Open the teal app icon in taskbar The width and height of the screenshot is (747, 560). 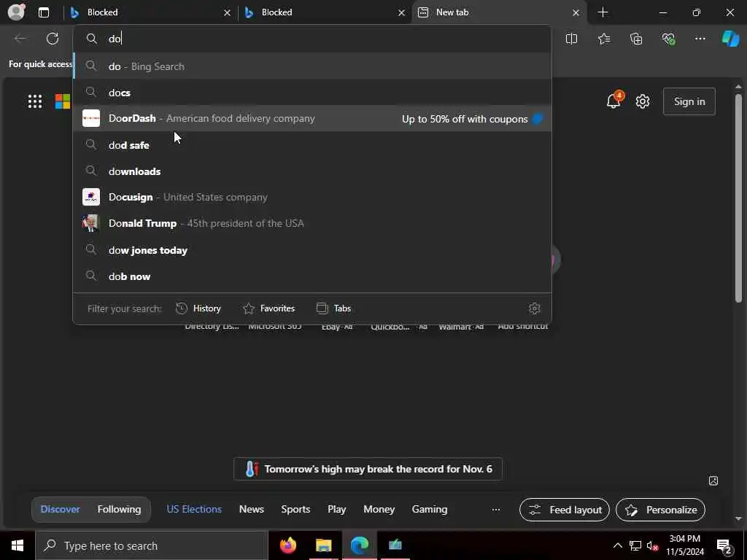(395, 545)
